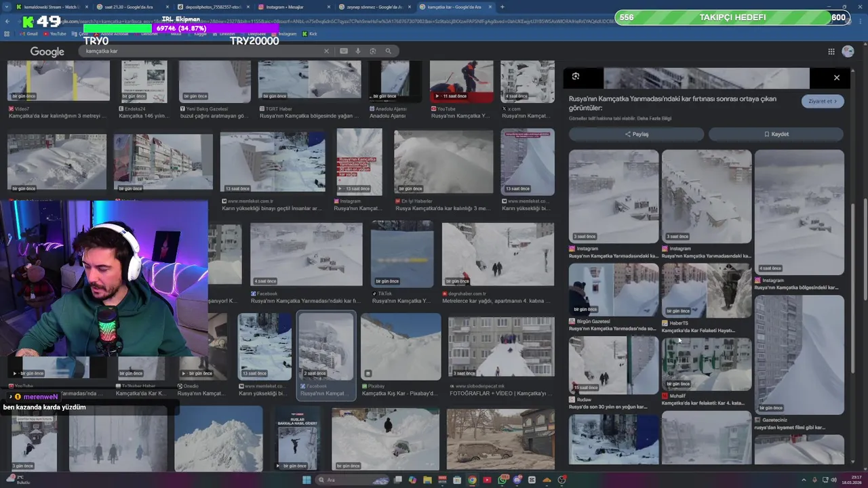This screenshot has width=868, height=488.
Task: Open a new browser tab with plus
Action: (x=502, y=7)
